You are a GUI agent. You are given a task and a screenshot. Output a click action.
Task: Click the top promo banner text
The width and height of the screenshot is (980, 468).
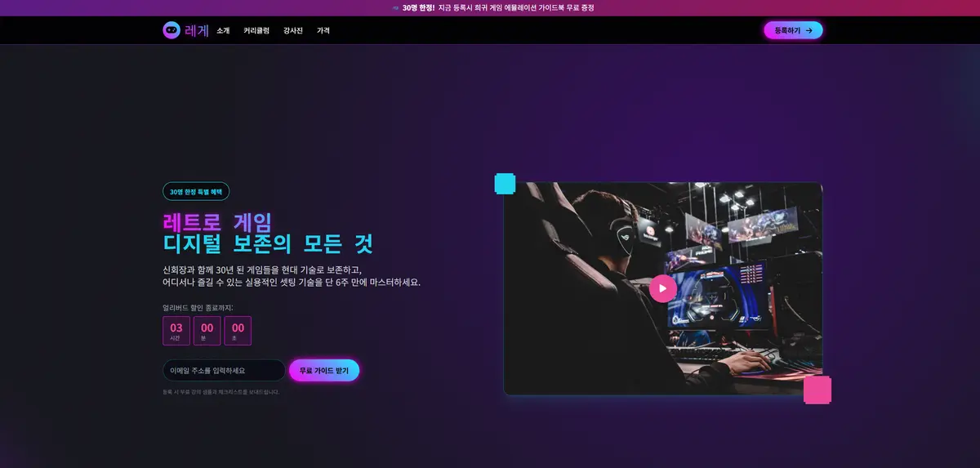(498, 7)
